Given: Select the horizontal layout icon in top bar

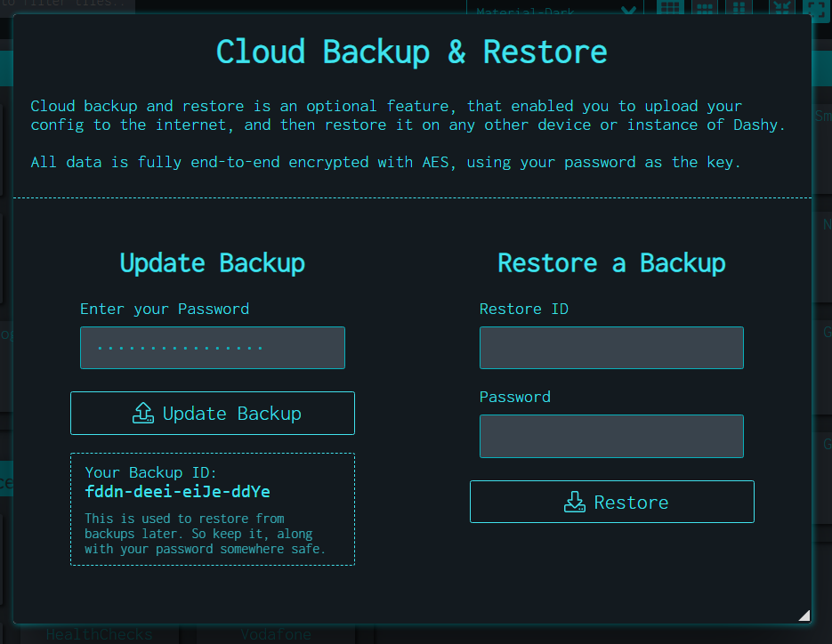Looking at the screenshot, I should [705, 8].
